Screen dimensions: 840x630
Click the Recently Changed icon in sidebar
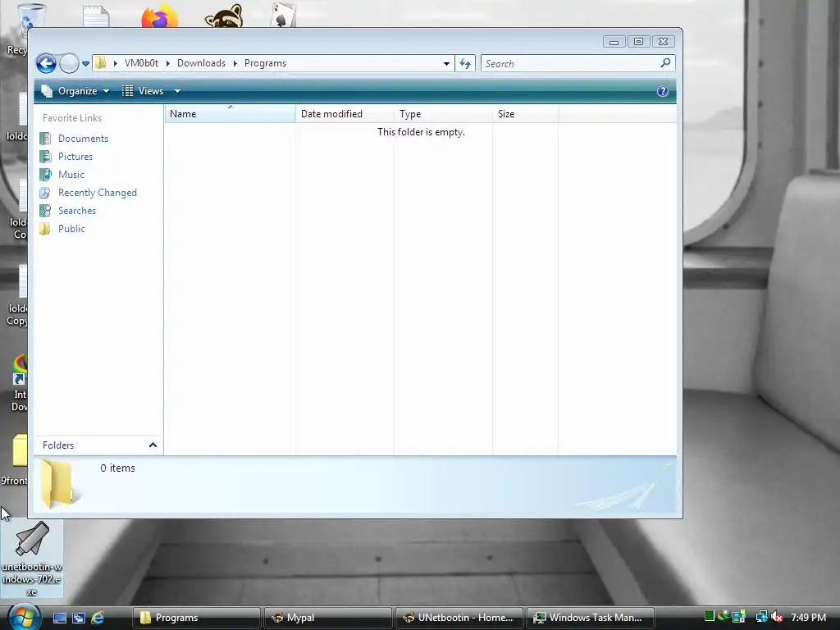point(46,192)
